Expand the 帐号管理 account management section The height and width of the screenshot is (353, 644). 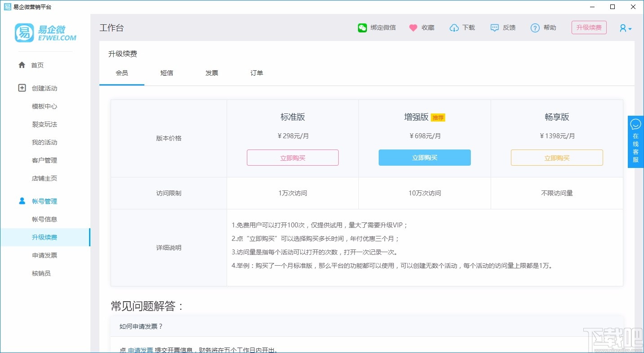44,201
